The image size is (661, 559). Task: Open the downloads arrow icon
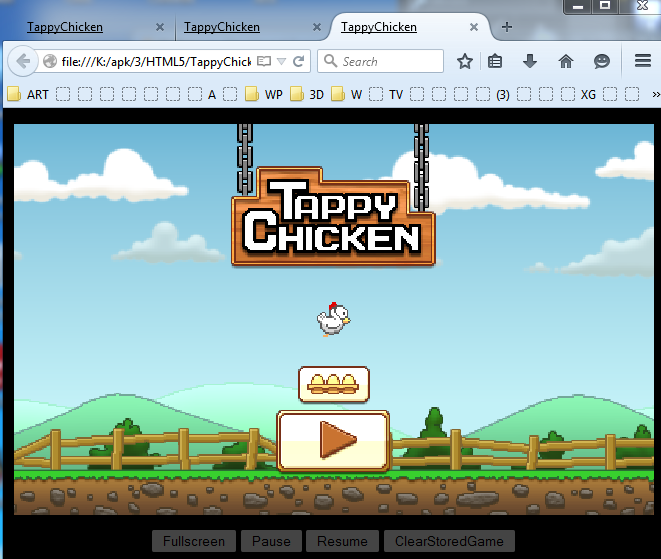pos(530,62)
